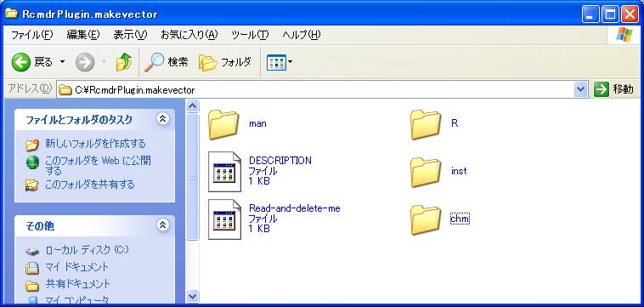Screen dimensions: 644x307
Task: Click the title bar folder icon
Action: [11, 13]
